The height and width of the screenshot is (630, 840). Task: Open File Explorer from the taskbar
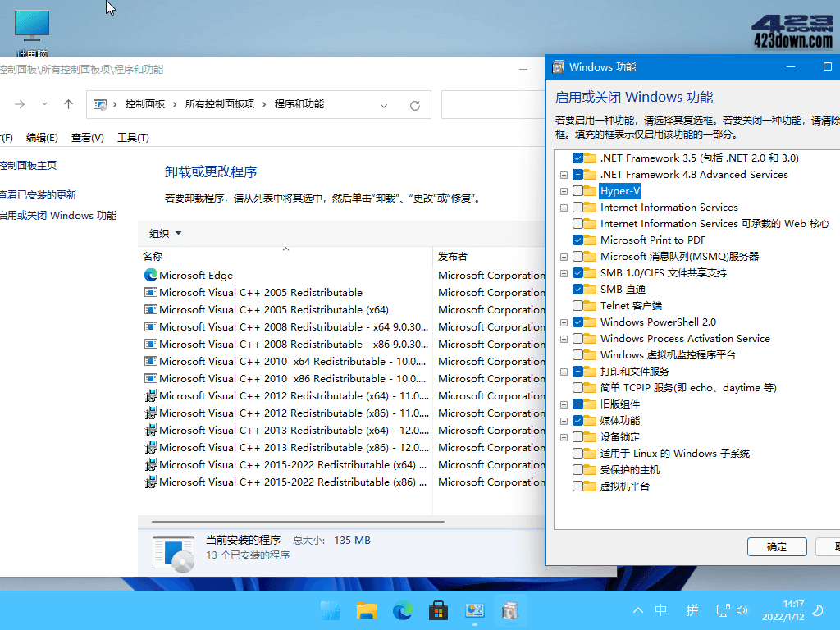click(x=367, y=610)
